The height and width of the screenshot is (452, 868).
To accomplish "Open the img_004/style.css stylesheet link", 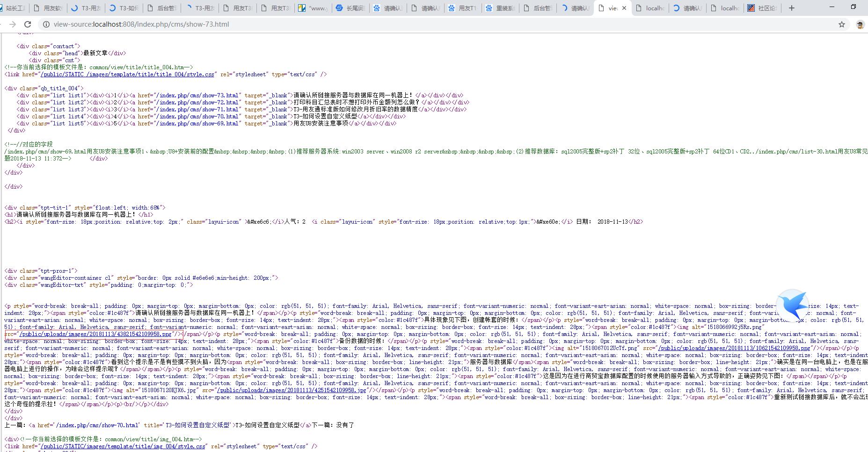I will (123, 446).
